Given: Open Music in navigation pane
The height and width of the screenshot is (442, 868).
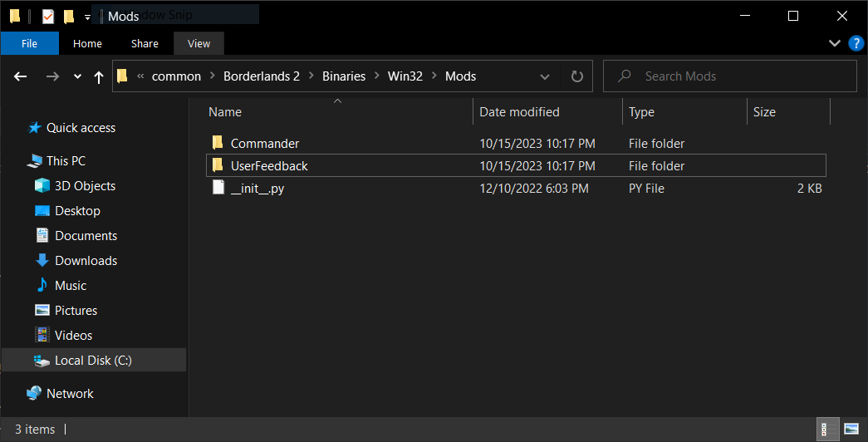Looking at the screenshot, I should [71, 285].
